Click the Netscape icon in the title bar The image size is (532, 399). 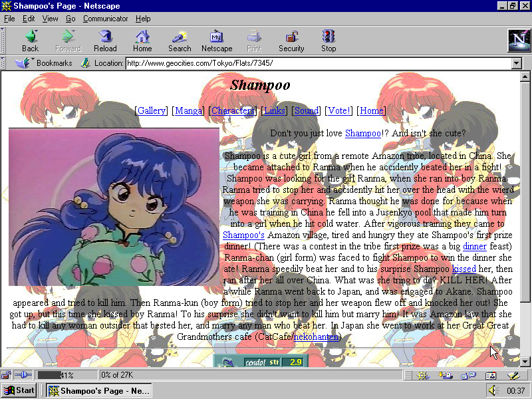click(6, 6)
